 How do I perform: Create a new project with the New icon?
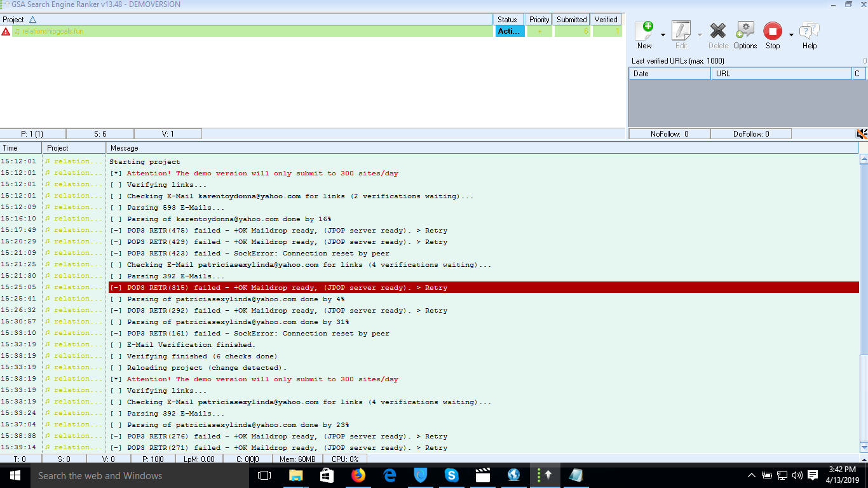click(644, 34)
